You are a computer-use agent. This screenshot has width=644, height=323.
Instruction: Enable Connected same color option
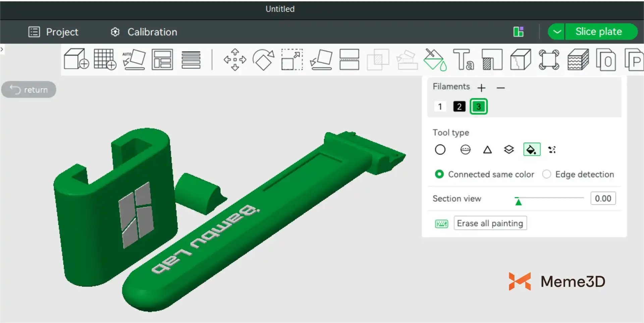pyautogui.click(x=439, y=174)
